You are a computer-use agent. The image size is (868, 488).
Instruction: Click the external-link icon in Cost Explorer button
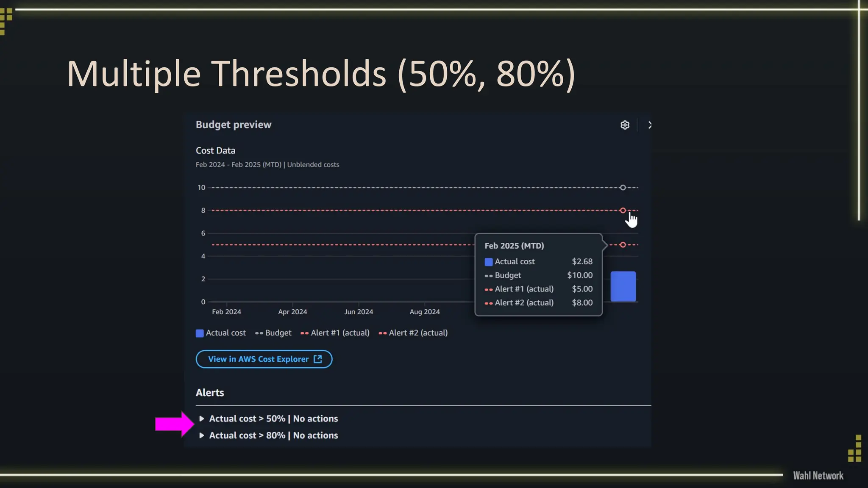click(x=318, y=359)
